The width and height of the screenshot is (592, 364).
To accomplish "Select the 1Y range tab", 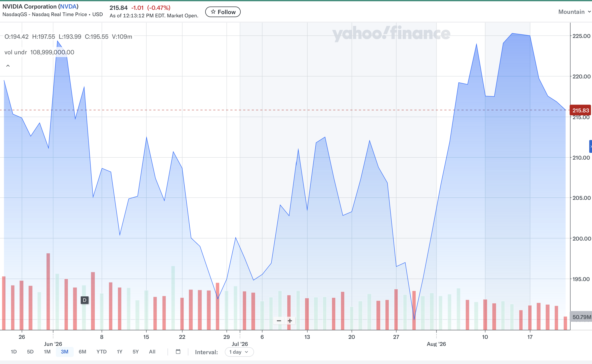I will coord(120,352).
